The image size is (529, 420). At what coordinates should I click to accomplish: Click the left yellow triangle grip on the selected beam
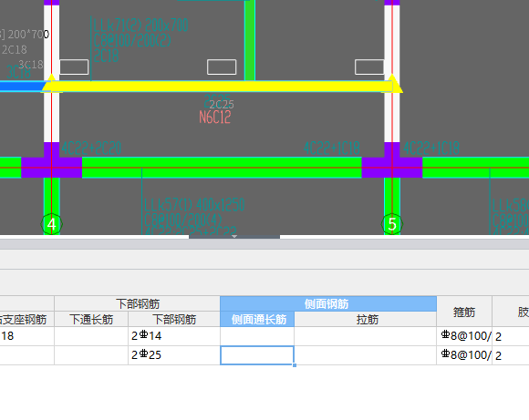(x=51, y=83)
